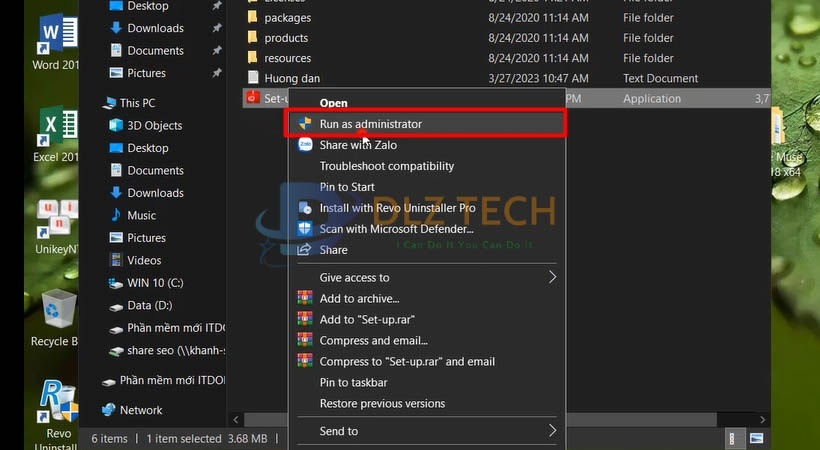
Task: Click the Videos film icon in sidebar
Action: tap(116, 260)
